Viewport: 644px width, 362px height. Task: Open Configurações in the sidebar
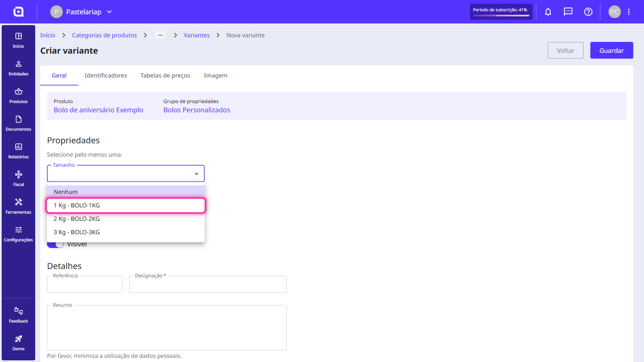18,234
